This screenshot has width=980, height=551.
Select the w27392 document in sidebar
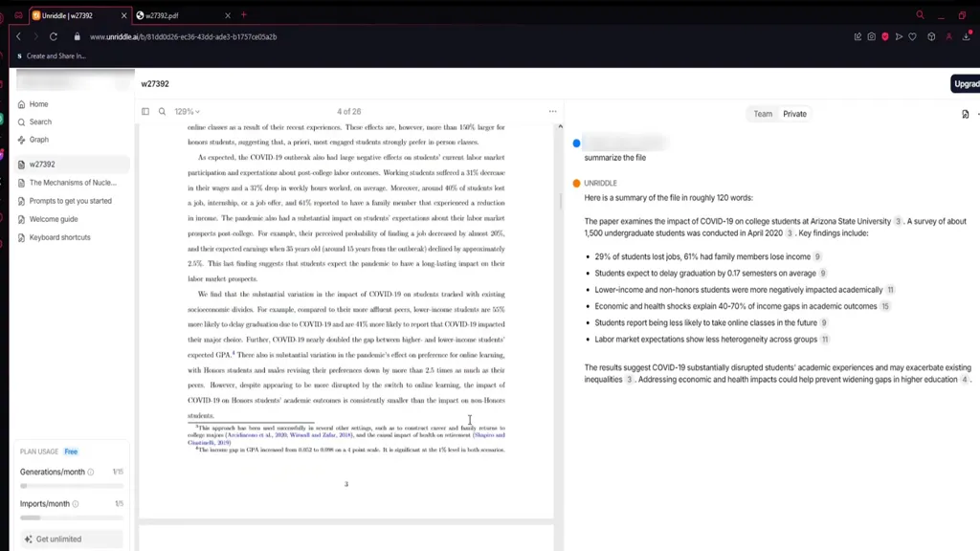pyautogui.click(x=72, y=165)
